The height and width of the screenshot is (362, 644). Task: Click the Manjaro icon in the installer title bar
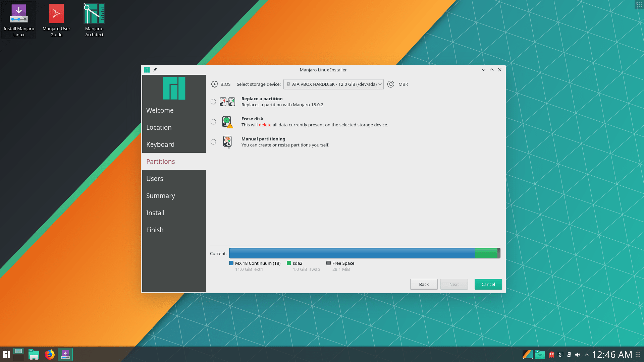147,70
